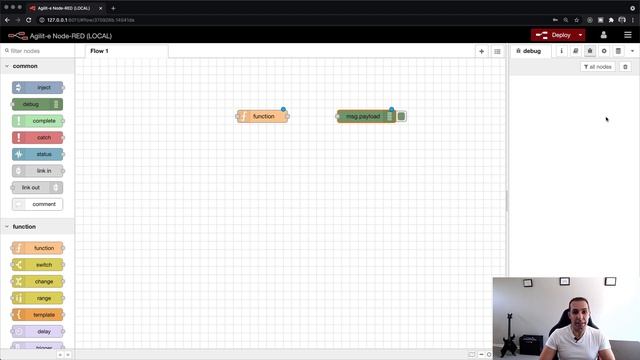Open the info sidebar tab icon
The image size is (640, 360).
(562, 51)
